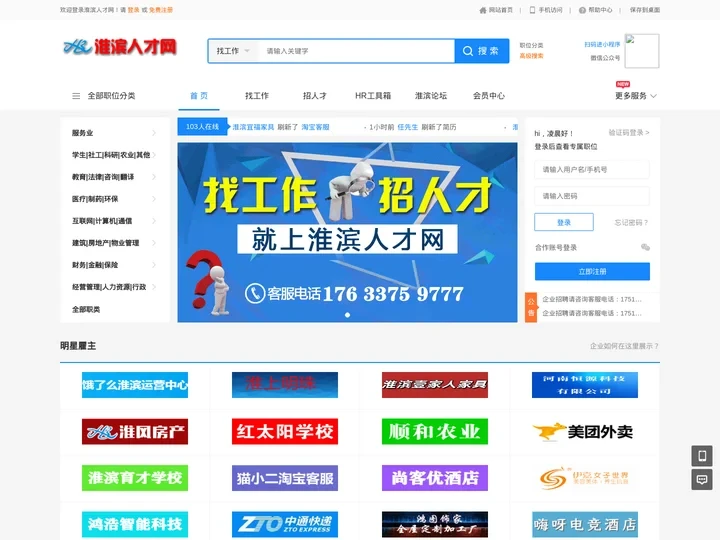The height and width of the screenshot is (540, 720).
Task: Click the orange 公告 notice tag
Action: pos(531,308)
